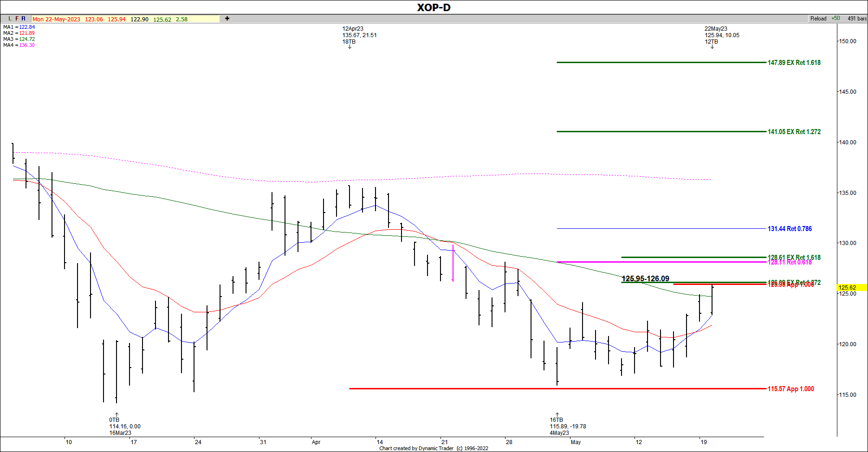
Task: Click the high value 125.94 in readout
Action: 117,19
